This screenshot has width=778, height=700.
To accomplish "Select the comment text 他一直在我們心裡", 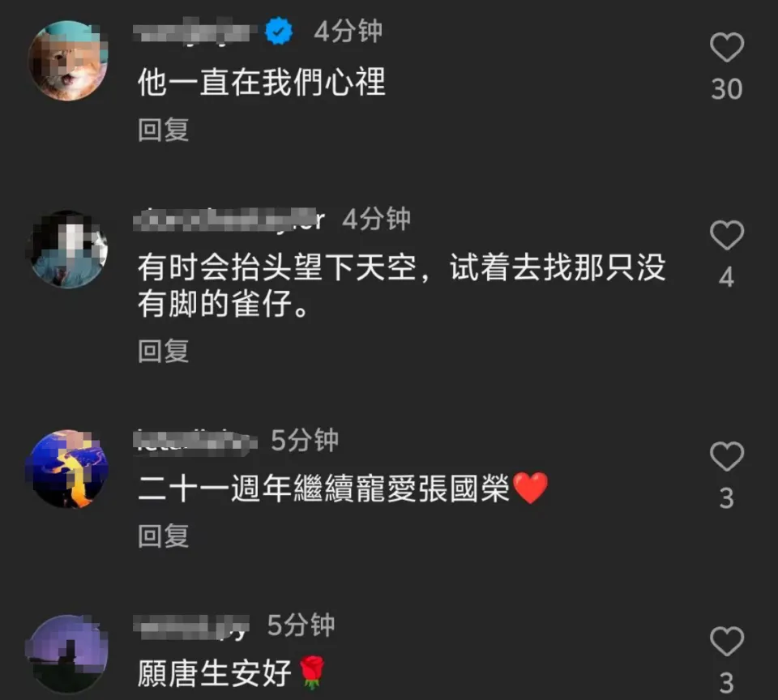I will click(262, 82).
